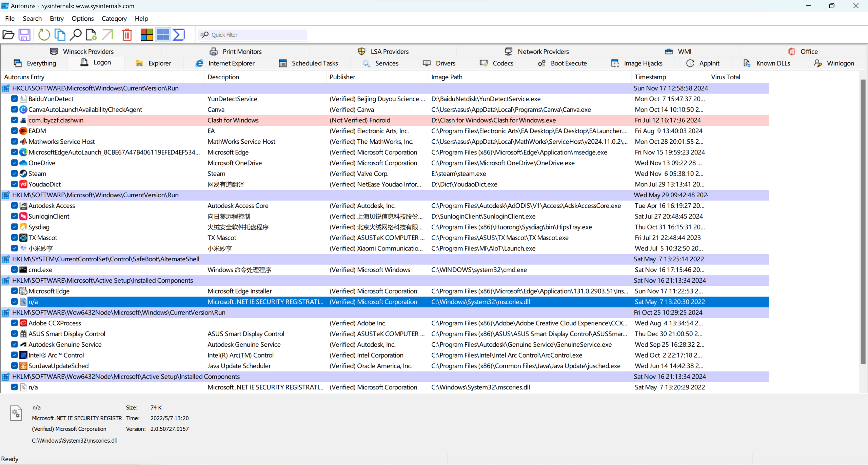
Task: Open the Options menu
Action: 82,19
